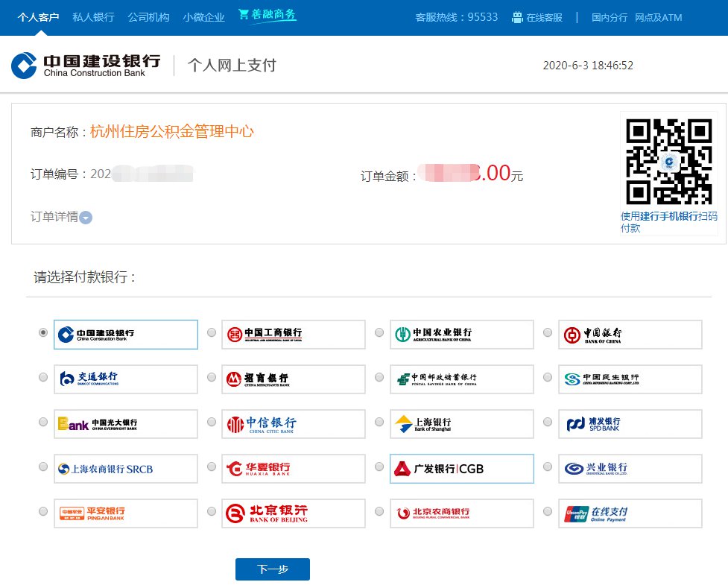Image resolution: width=728 pixels, height=585 pixels.
Task: Switch to the 公司机构 tab
Action: point(148,18)
